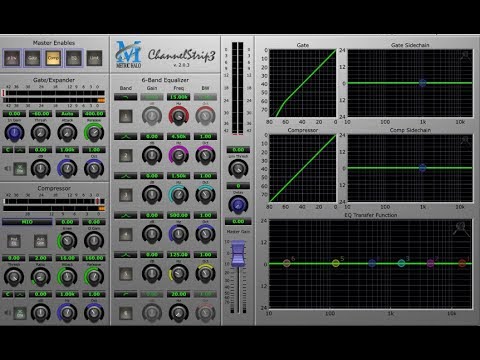This screenshot has width=480, height=360.
Task: Disable the lit Comp master enable button
Action: (53, 58)
